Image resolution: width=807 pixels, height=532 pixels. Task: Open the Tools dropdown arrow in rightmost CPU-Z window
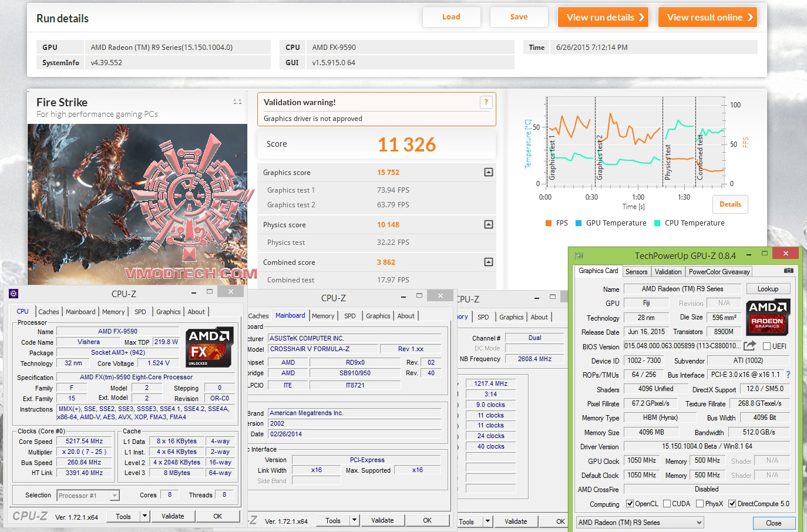[487, 521]
